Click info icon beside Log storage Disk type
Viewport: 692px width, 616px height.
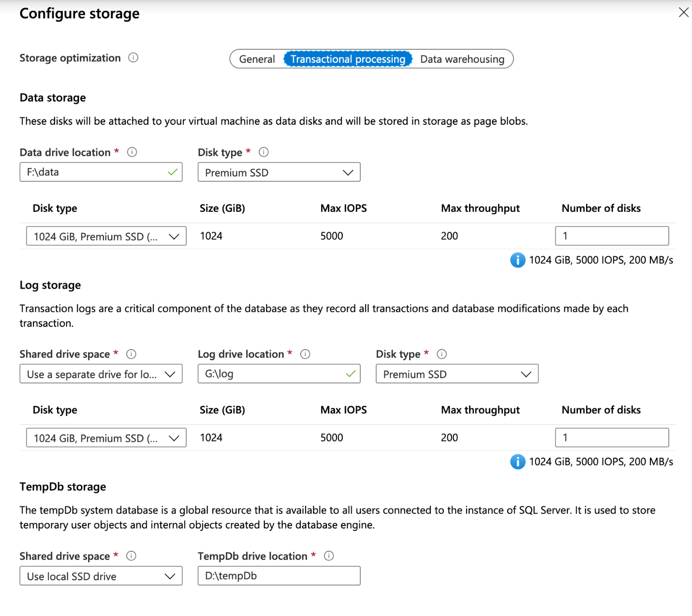(x=442, y=354)
